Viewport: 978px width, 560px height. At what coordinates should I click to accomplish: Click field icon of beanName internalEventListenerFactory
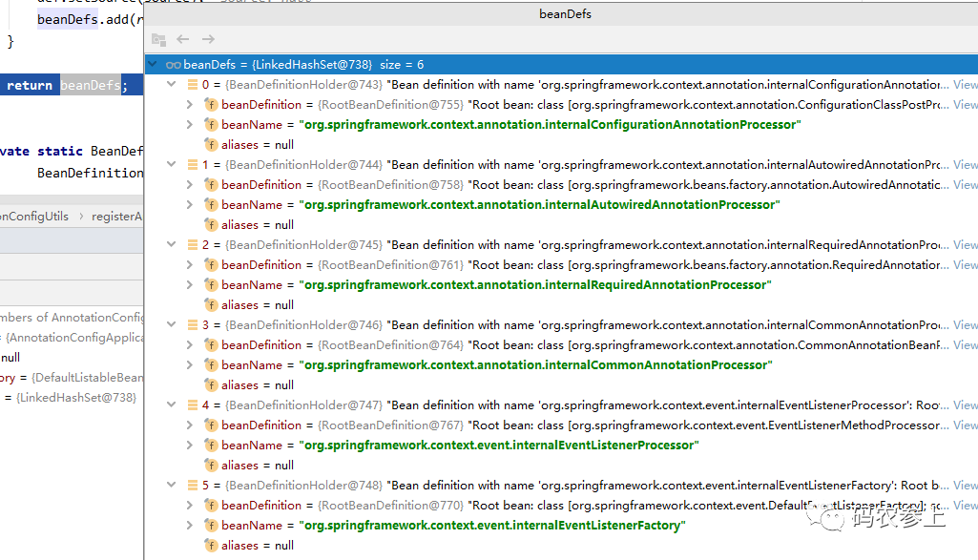(211, 525)
